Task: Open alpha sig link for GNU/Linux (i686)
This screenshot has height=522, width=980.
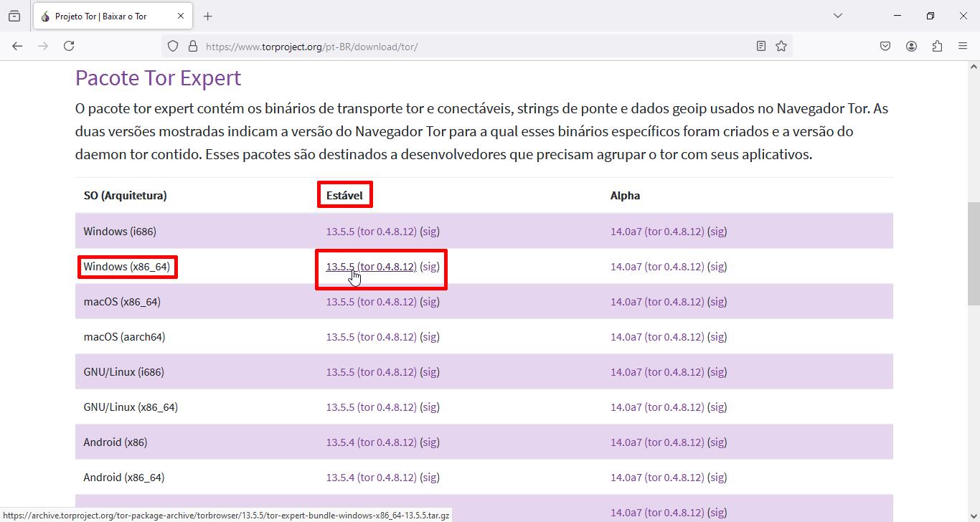Action: 717,372
